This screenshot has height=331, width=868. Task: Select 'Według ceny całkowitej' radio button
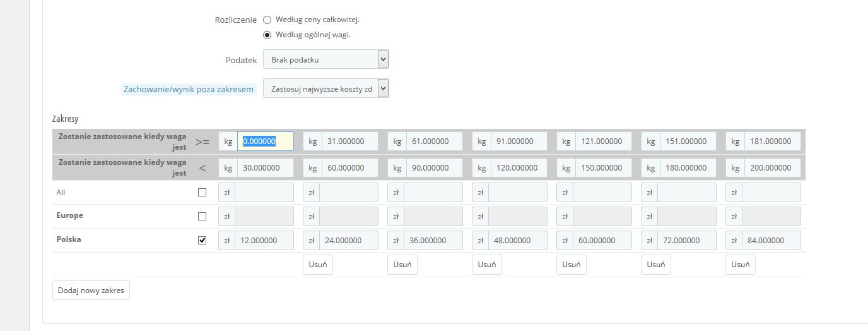point(267,20)
